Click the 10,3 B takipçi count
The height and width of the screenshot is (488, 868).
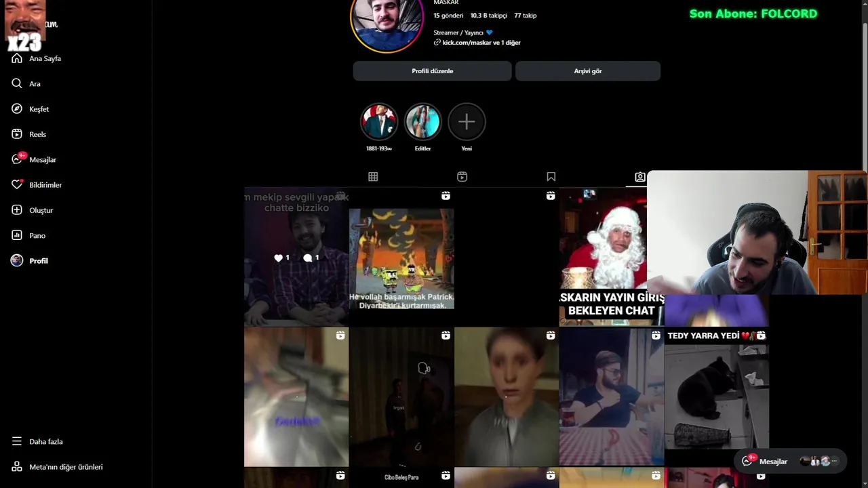[x=488, y=16]
